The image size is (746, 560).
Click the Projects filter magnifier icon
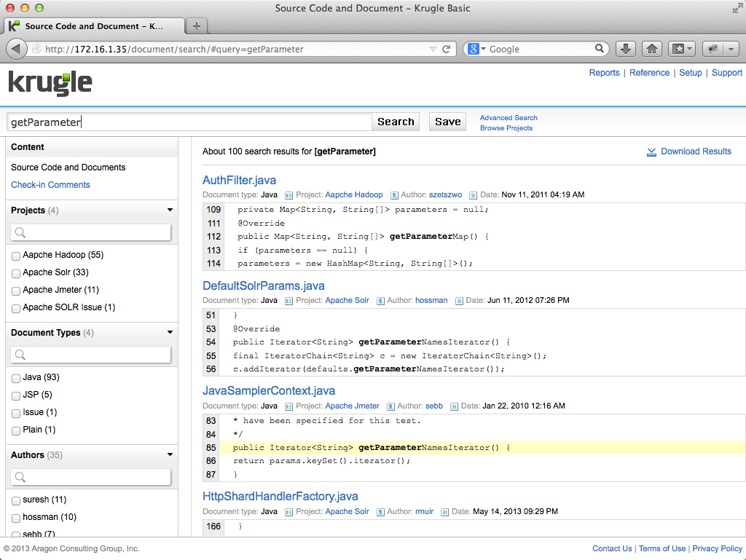coord(20,232)
